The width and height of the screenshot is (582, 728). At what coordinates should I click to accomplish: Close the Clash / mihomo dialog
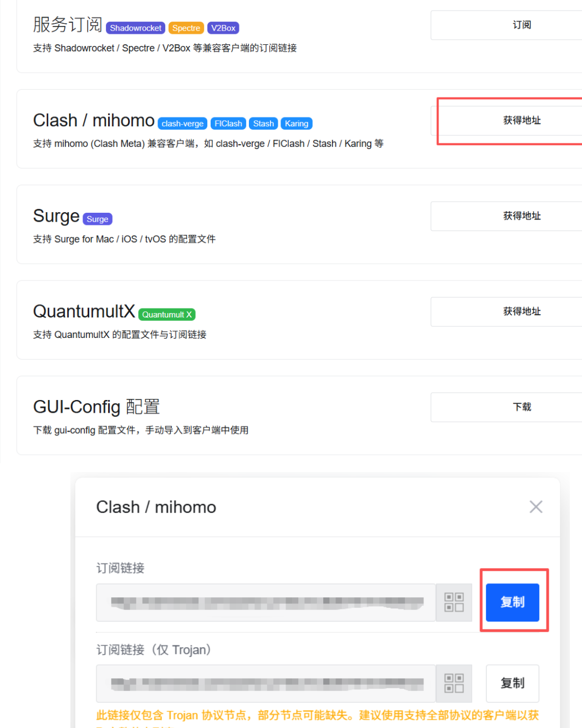[x=535, y=507]
